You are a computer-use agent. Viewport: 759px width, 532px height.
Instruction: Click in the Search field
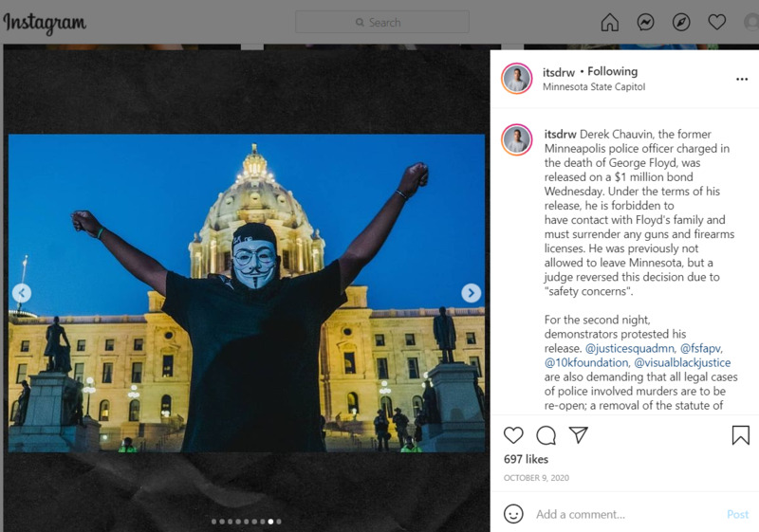[x=381, y=22]
